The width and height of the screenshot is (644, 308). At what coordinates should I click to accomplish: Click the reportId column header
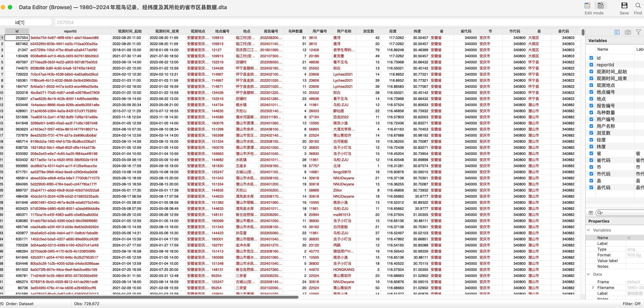pos(70,31)
